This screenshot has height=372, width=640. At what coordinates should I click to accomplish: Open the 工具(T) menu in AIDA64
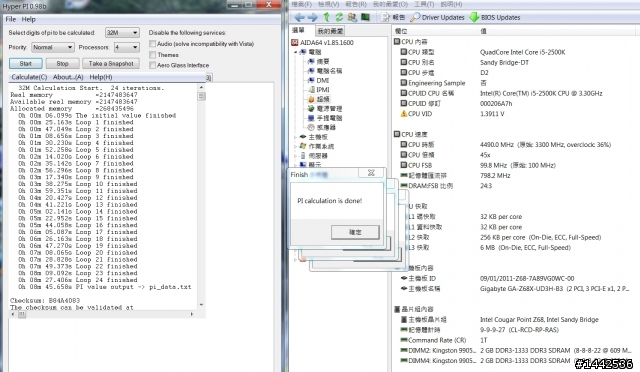point(424,4)
